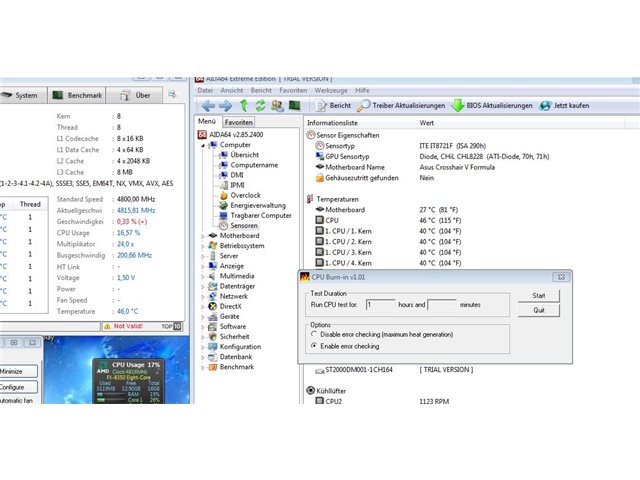Open the green monitor icon in AIDA64 toolbar
Screen dimensions: 640x480
[294, 106]
